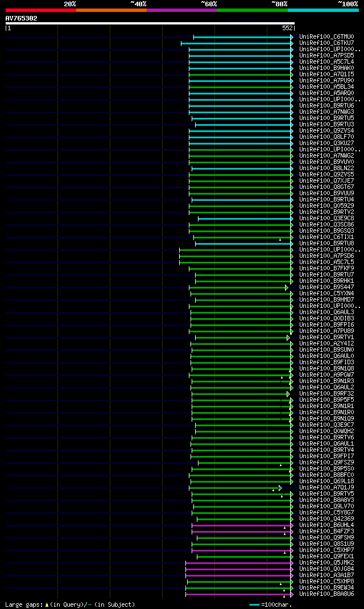Open hit UniRef100_B9HAK0
This screenshot has height=609, width=364.
(x=326, y=68)
